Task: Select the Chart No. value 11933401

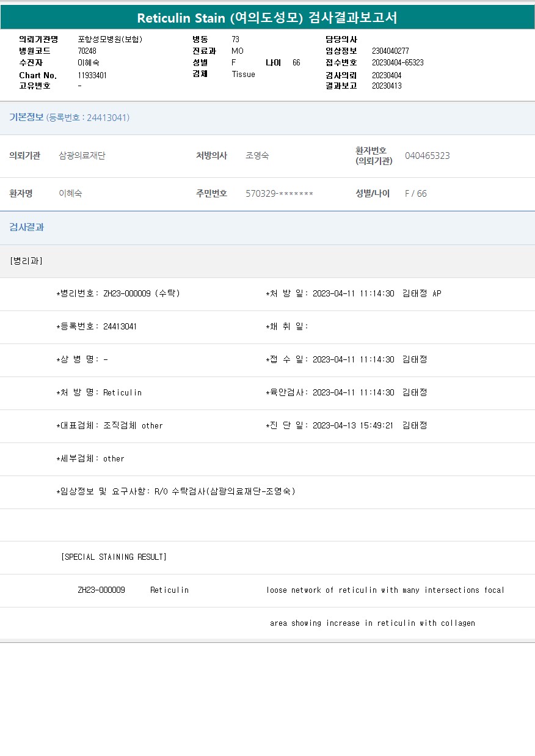Action: [92, 75]
